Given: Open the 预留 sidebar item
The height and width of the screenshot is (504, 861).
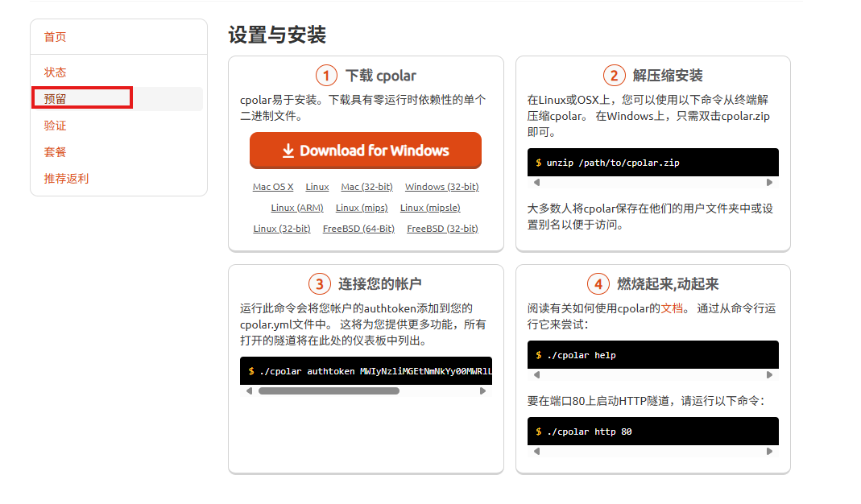Looking at the screenshot, I should (x=56, y=99).
